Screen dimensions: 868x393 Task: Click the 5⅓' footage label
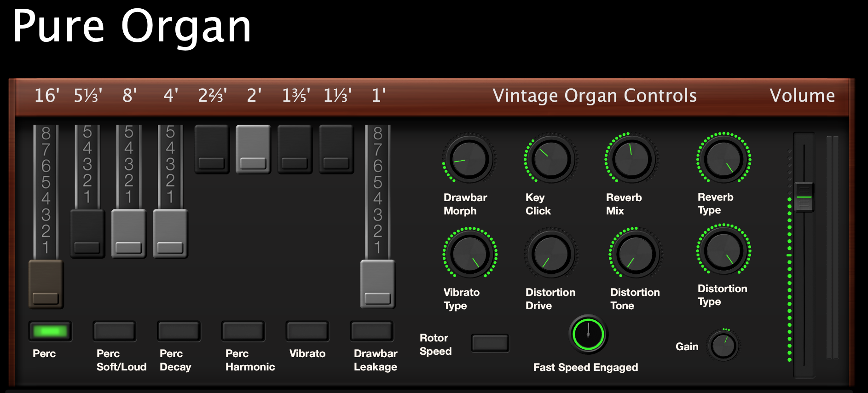point(88,96)
